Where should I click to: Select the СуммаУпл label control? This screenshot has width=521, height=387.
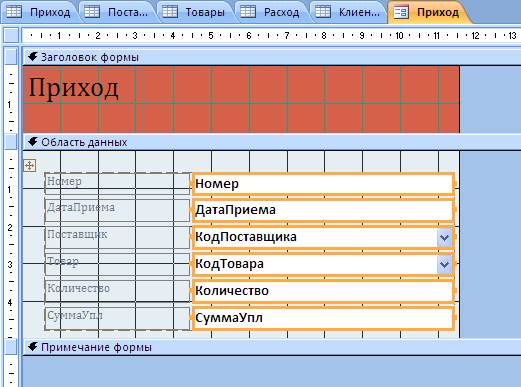coord(117,319)
